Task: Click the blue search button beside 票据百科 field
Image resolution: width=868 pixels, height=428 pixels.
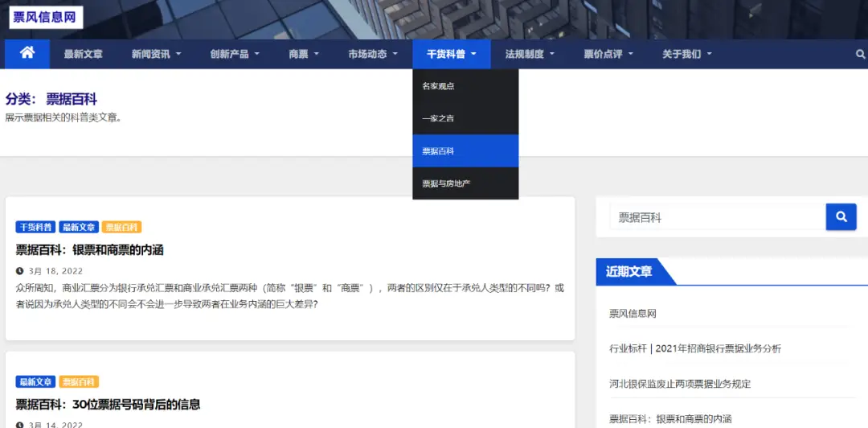Action: tap(841, 216)
